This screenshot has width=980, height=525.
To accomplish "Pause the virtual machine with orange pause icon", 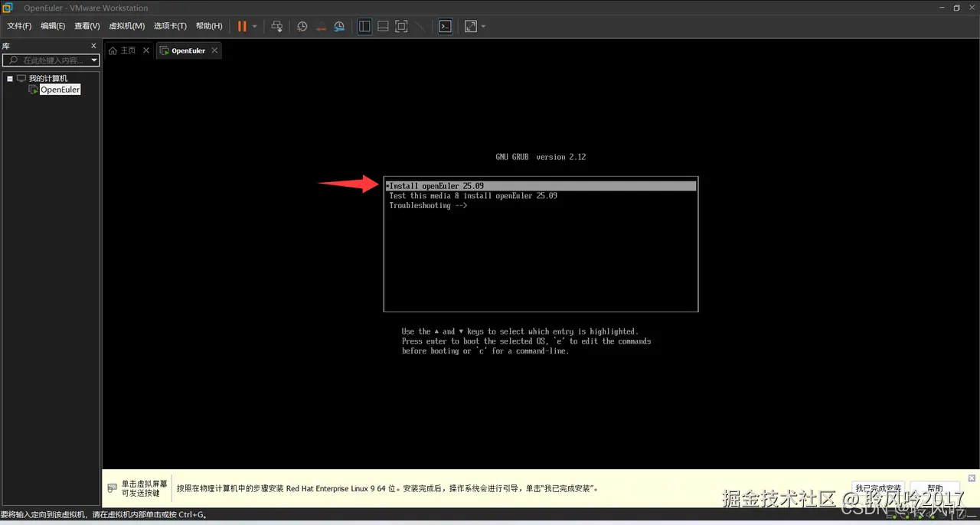I will coord(242,26).
